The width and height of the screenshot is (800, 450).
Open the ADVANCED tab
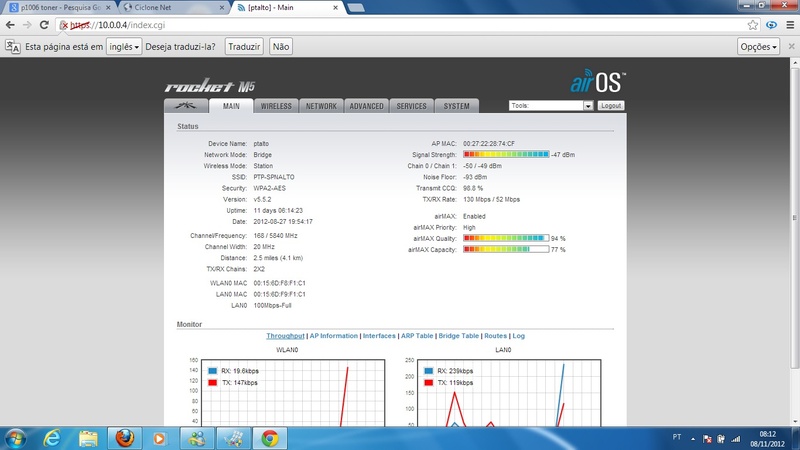366,106
